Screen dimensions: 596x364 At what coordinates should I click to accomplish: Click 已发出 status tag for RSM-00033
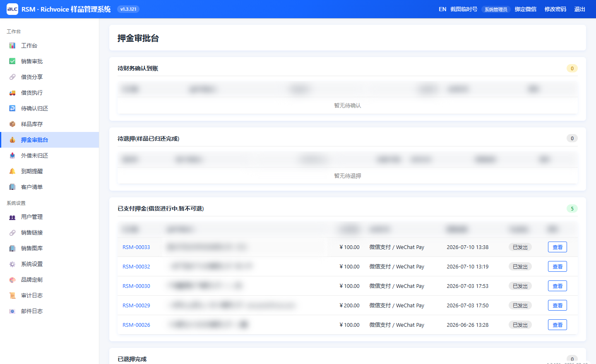[520, 247]
